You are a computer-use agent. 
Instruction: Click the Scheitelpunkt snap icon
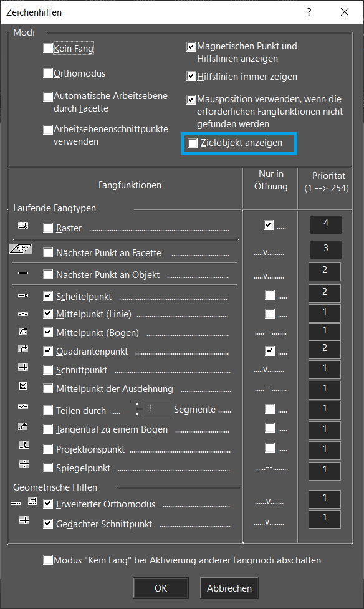tap(23, 295)
